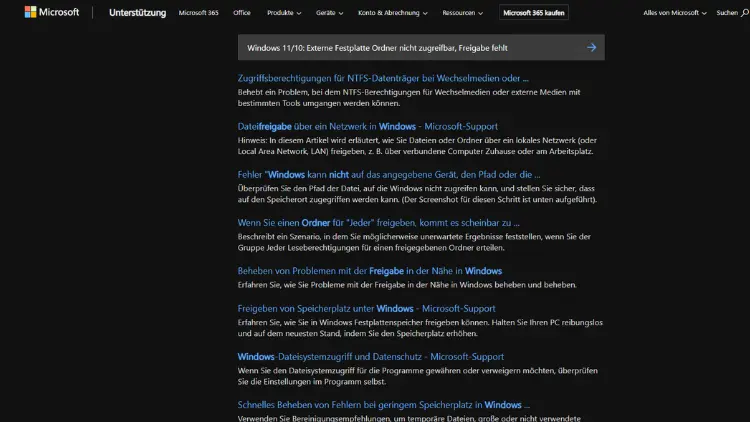Viewport: 750px width, 422px height.
Task: Open Ordner für "Jeder" freigeben result
Action: pos(378,223)
